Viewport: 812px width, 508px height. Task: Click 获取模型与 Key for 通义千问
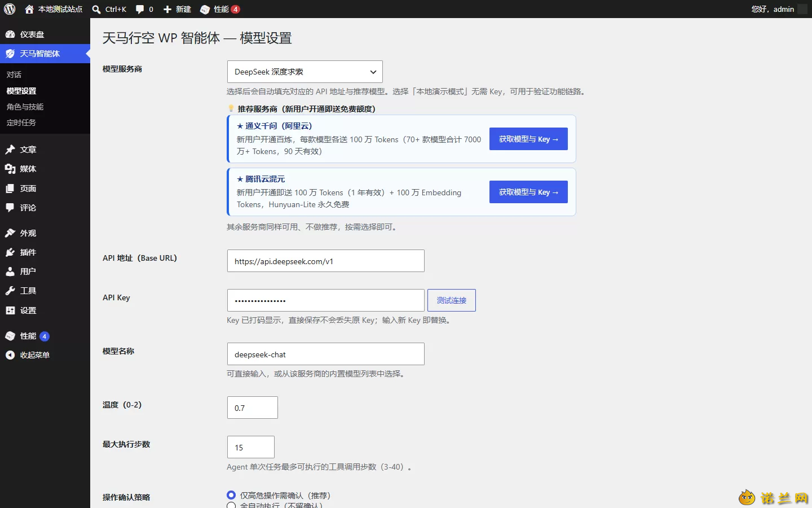tap(528, 139)
